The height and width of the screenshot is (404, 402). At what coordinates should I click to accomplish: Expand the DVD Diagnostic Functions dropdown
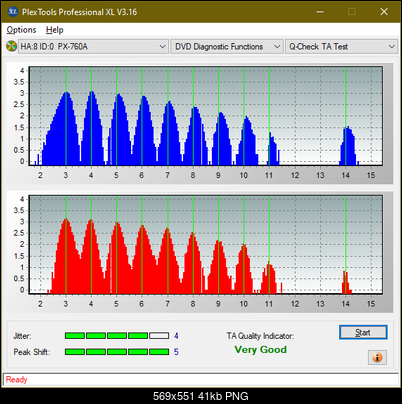(227, 47)
